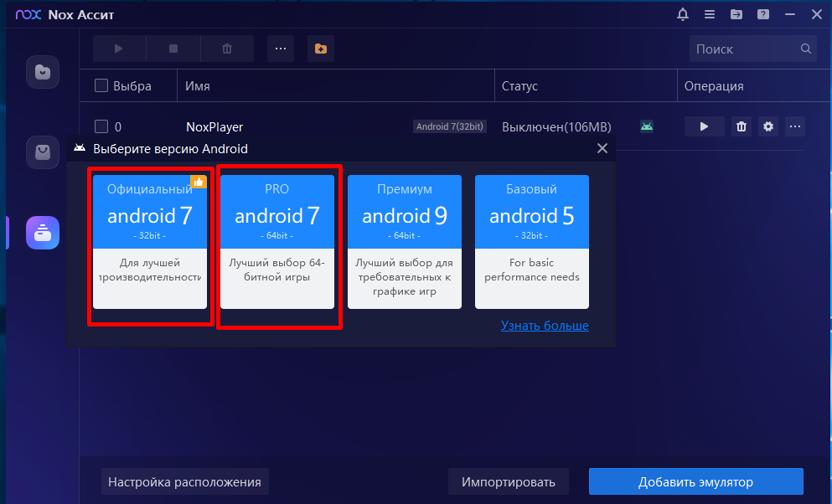This screenshot has width=832, height=504.
Task: Click the NoxPlayer name text
Action: point(214,127)
